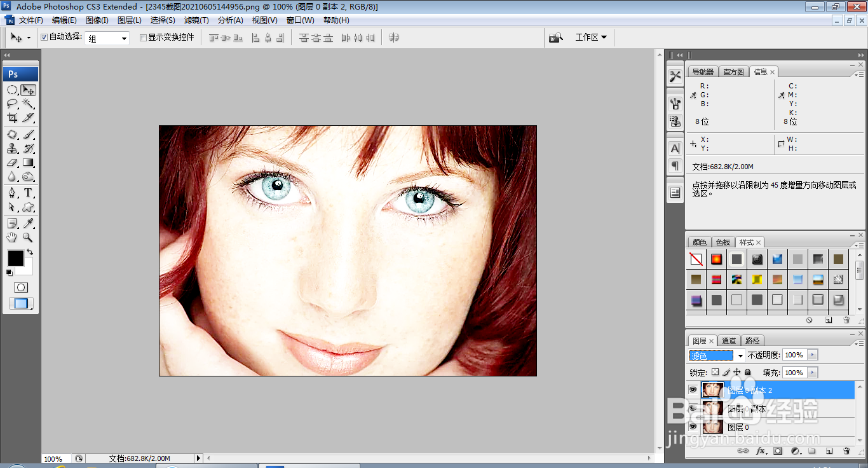The image size is (868, 468).
Task: Switch to the 通道 tab
Action: [x=729, y=341]
